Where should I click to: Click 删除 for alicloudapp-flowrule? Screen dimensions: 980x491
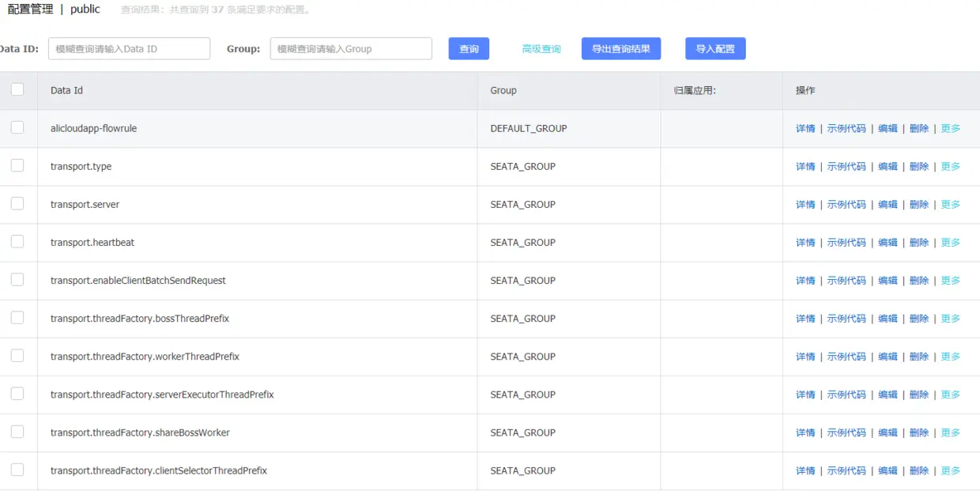tap(919, 128)
